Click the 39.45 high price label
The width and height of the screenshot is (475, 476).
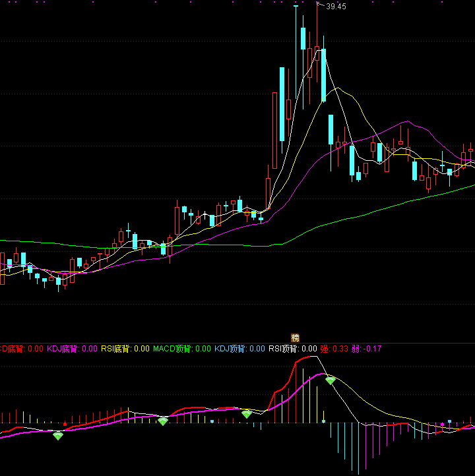point(336,7)
